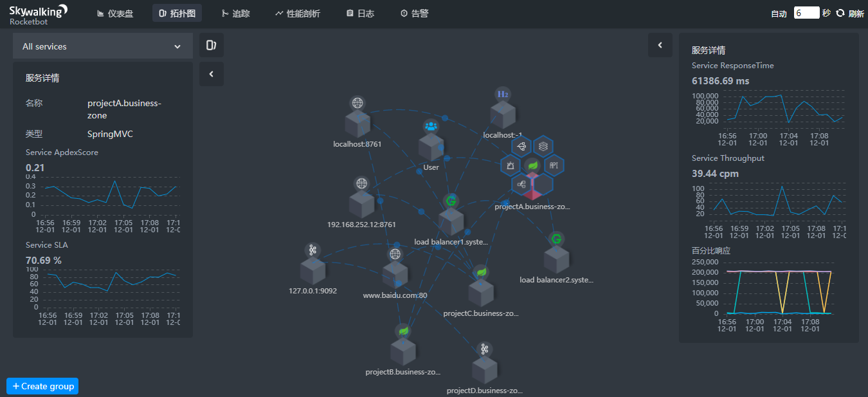
Task: Click the refresh interval seconds field
Action: (x=806, y=13)
